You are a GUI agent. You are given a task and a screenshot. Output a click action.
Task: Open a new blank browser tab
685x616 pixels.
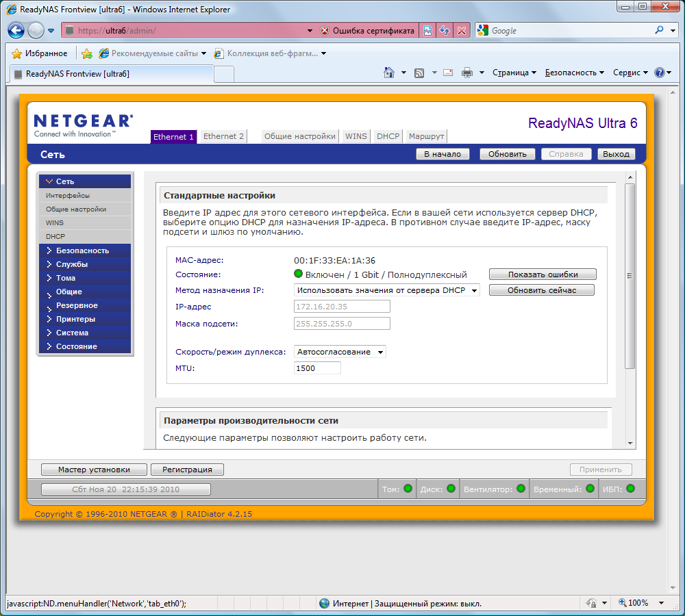224,74
